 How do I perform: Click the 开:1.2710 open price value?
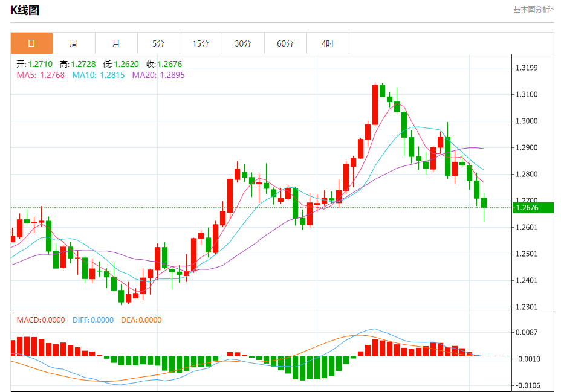(x=34, y=64)
